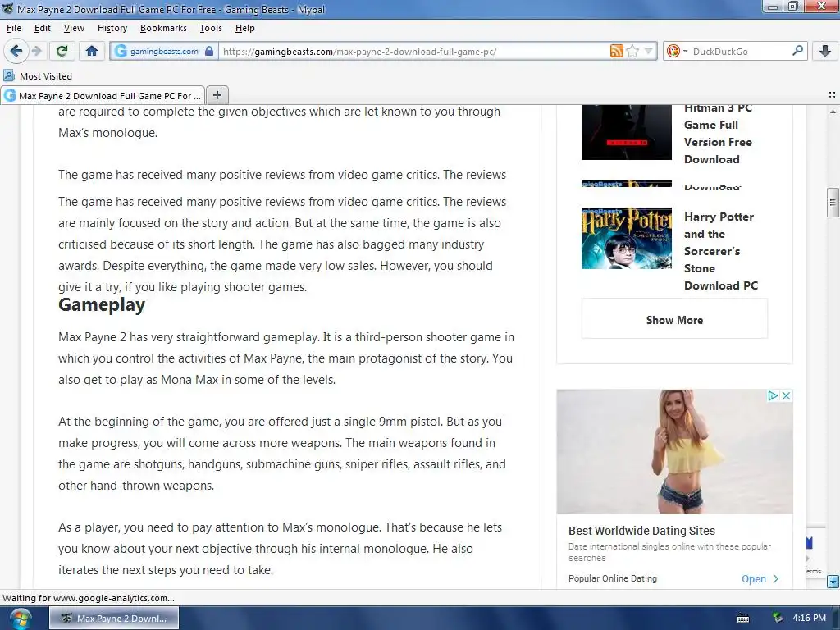Open the URL history dropdown arrow
Viewport: 840px width, 630px height.
pos(648,52)
